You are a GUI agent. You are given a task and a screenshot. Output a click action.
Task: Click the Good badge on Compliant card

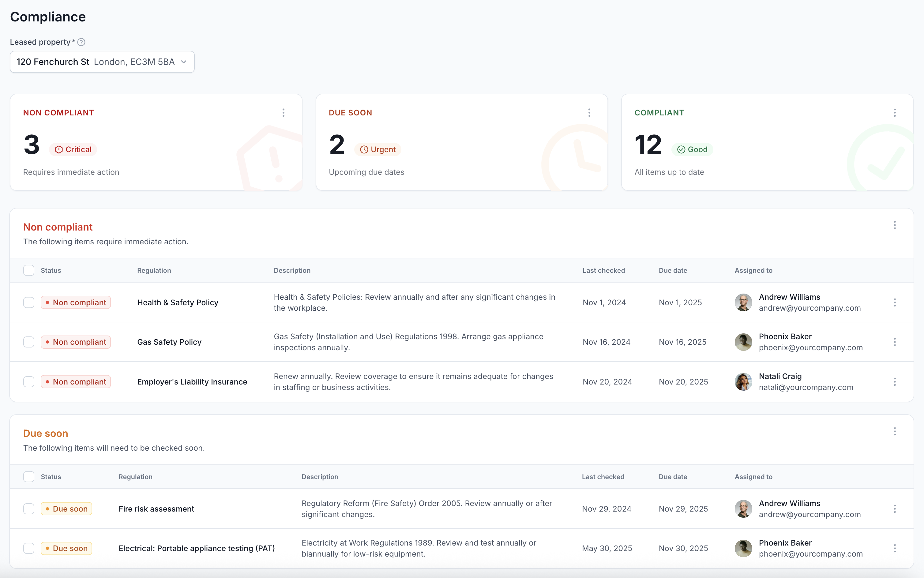click(692, 149)
